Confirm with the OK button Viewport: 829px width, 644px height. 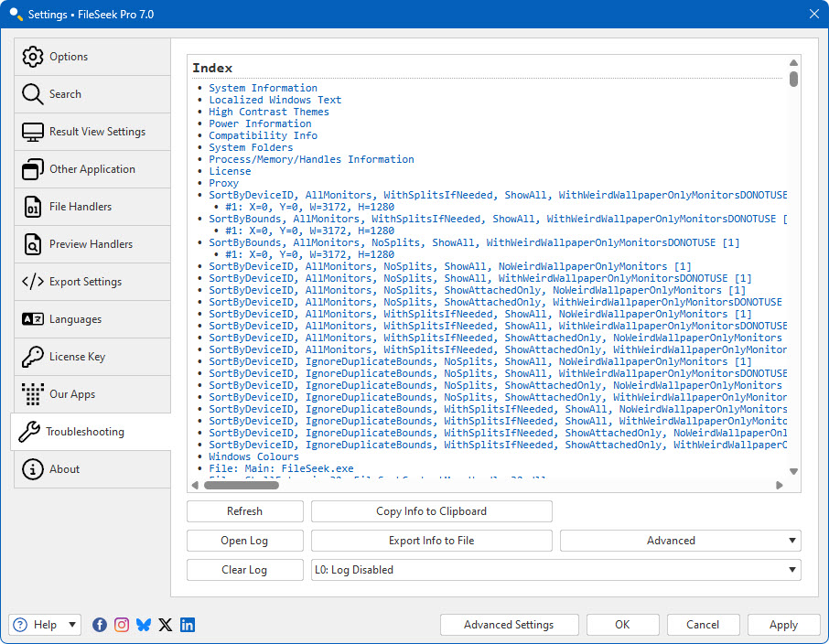tap(622, 625)
